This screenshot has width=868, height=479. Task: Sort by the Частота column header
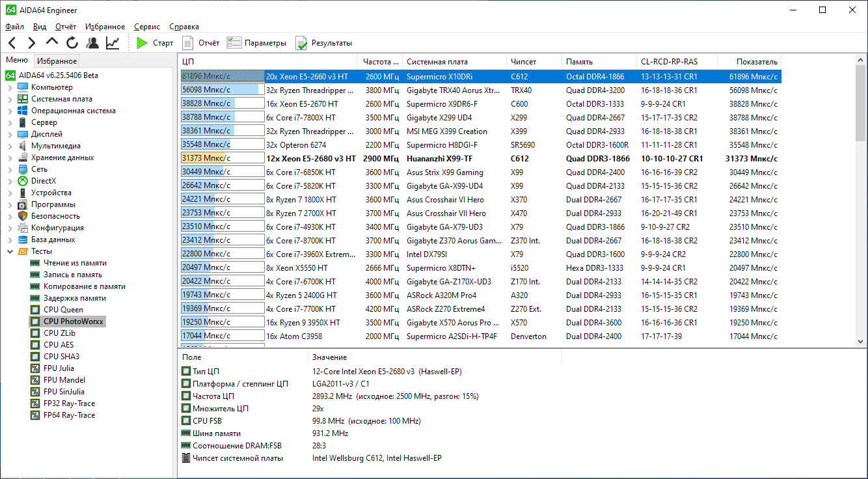pos(381,62)
